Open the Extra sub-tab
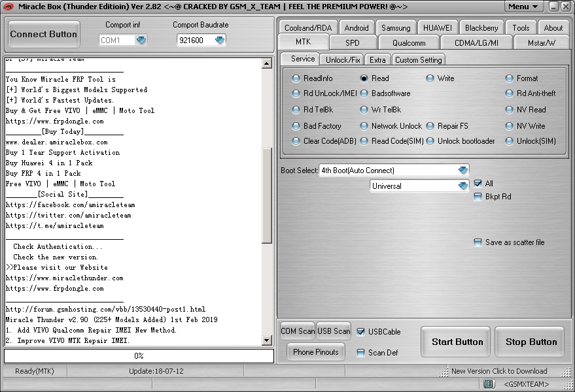This screenshot has width=575, height=392. point(377,59)
